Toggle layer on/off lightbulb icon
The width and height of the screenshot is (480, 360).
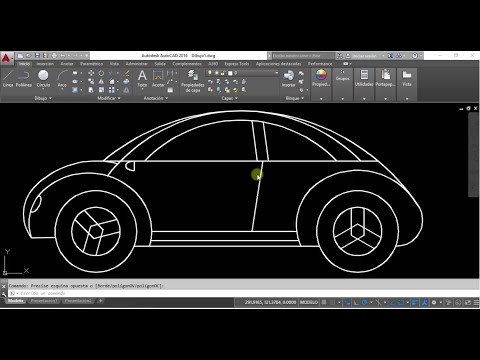[x=210, y=73]
